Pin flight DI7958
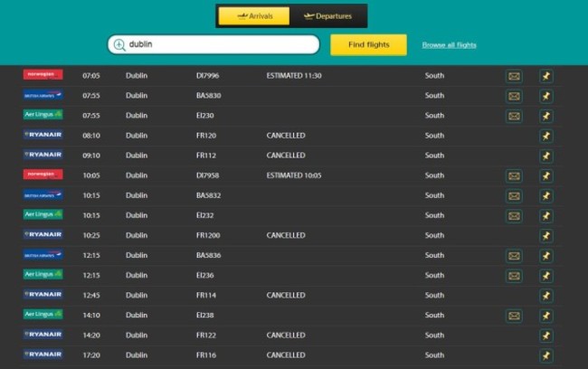 pyautogui.click(x=546, y=175)
